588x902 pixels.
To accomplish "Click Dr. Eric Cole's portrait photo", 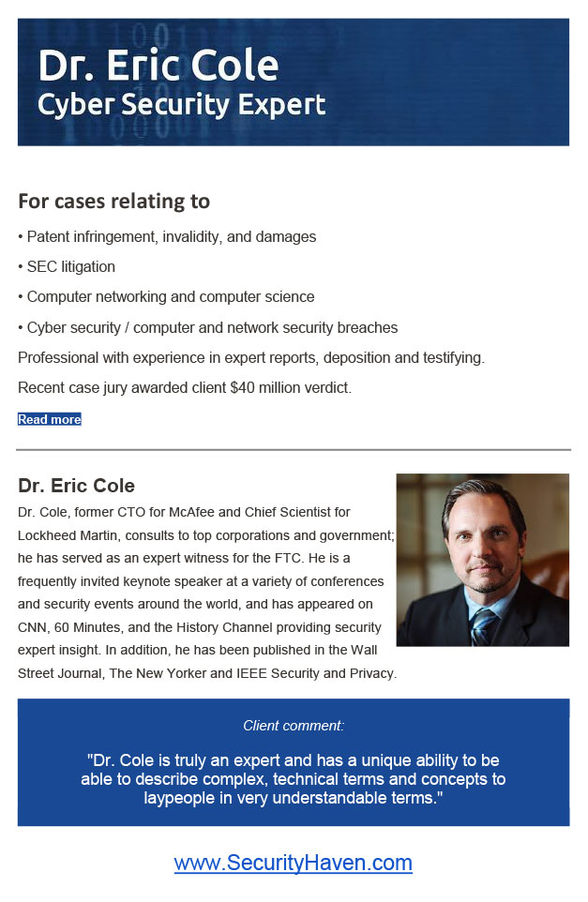I will coord(483,560).
